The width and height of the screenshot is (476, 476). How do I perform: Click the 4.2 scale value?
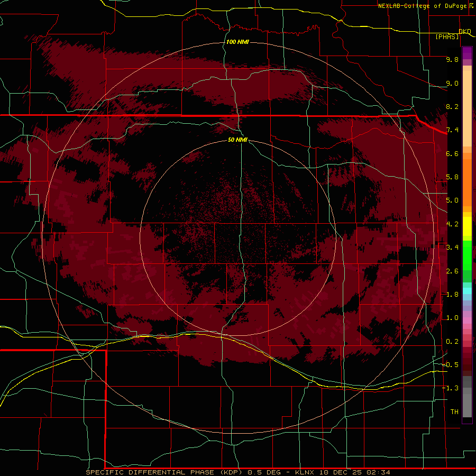(x=452, y=224)
